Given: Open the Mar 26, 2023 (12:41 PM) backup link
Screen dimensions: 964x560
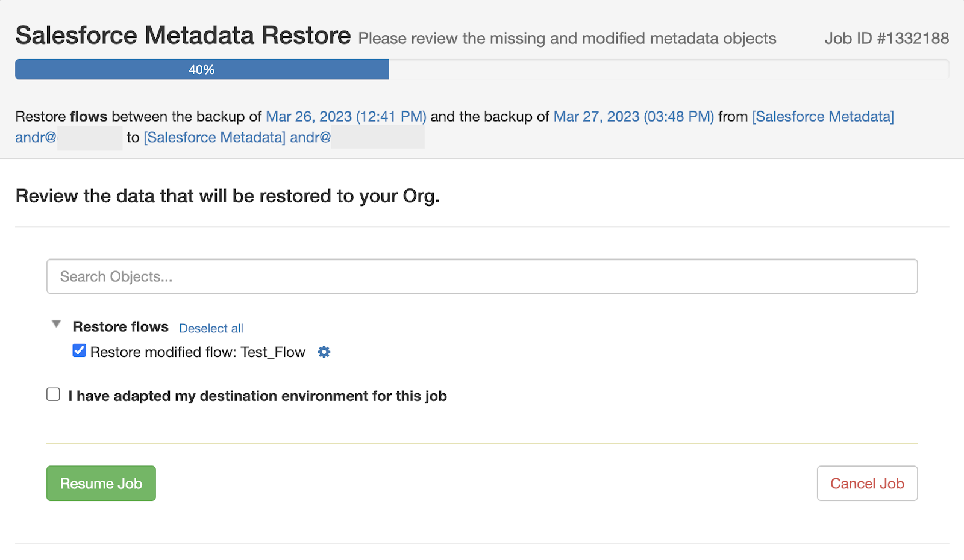Looking at the screenshot, I should pyautogui.click(x=346, y=116).
